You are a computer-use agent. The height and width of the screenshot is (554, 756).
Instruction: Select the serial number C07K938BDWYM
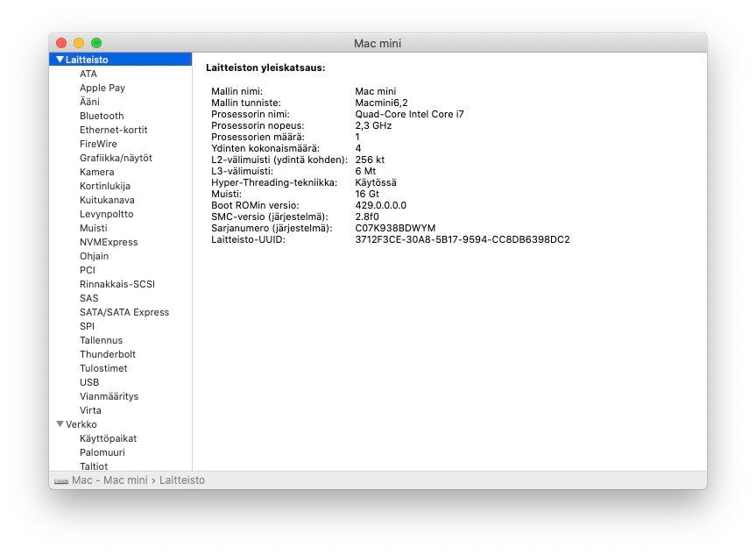[x=395, y=228]
